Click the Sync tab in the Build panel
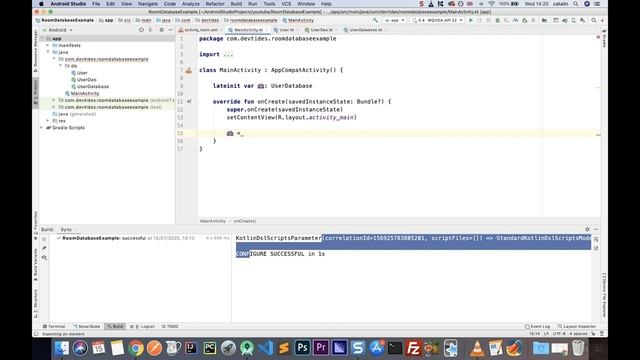The image size is (640, 360). point(66,229)
